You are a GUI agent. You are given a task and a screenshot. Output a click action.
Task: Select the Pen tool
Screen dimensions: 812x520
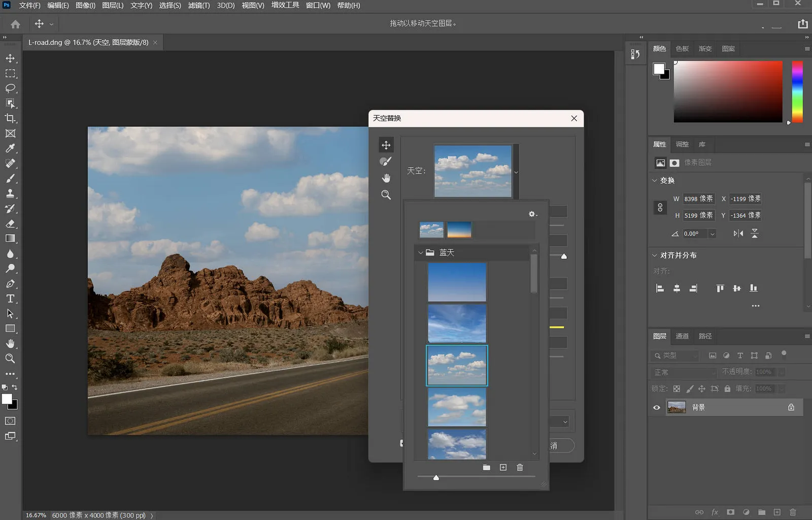pos(10,283)
